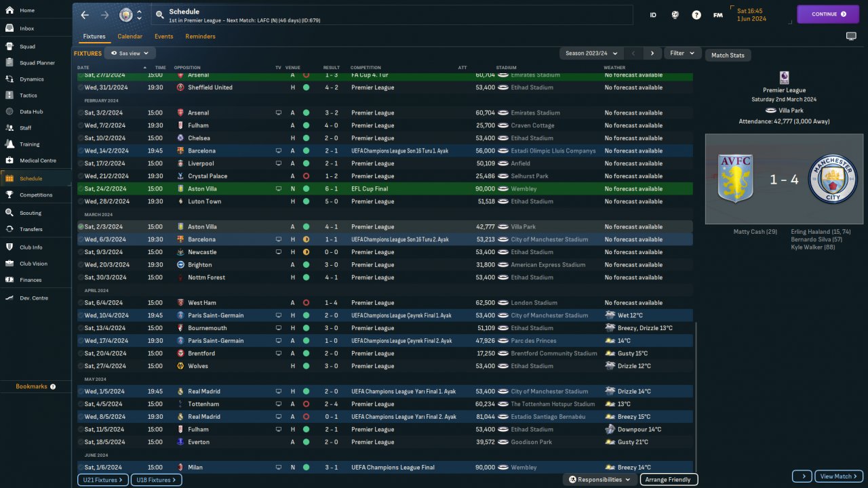The width and height of the screenshot is (868, 488).
Task: Click the search magnifier icon
Action: (x=159, y=14)
